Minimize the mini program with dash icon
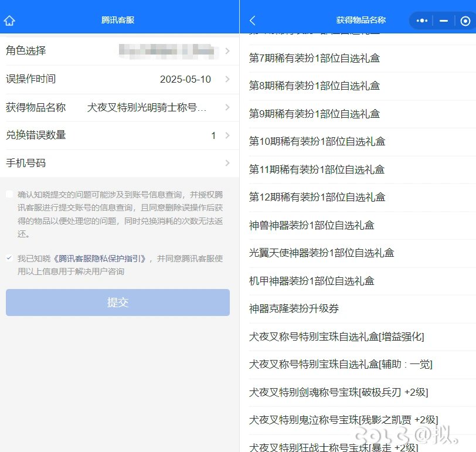 (444, 21)
